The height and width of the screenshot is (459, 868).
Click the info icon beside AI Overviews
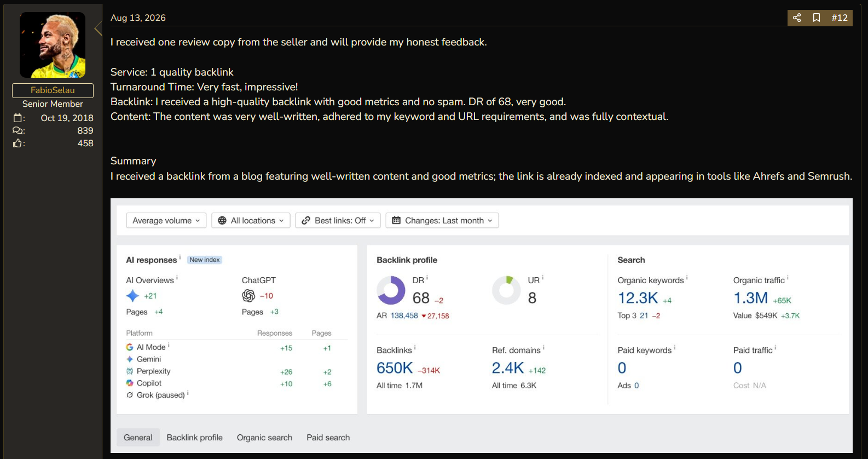[177, 278]
